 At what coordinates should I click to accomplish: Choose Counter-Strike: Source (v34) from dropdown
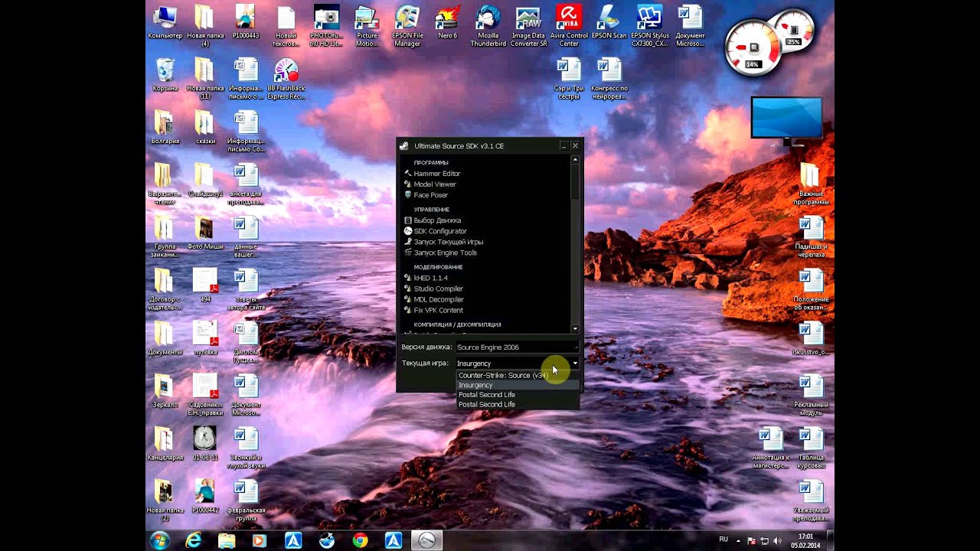tap(503, 376)
